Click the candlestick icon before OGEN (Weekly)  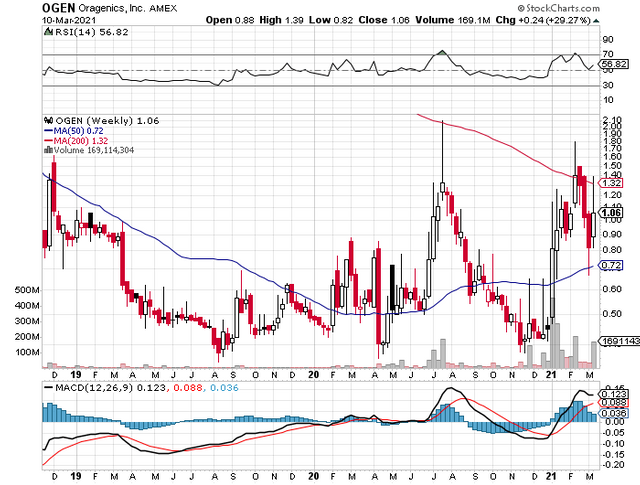pos(49,120)
